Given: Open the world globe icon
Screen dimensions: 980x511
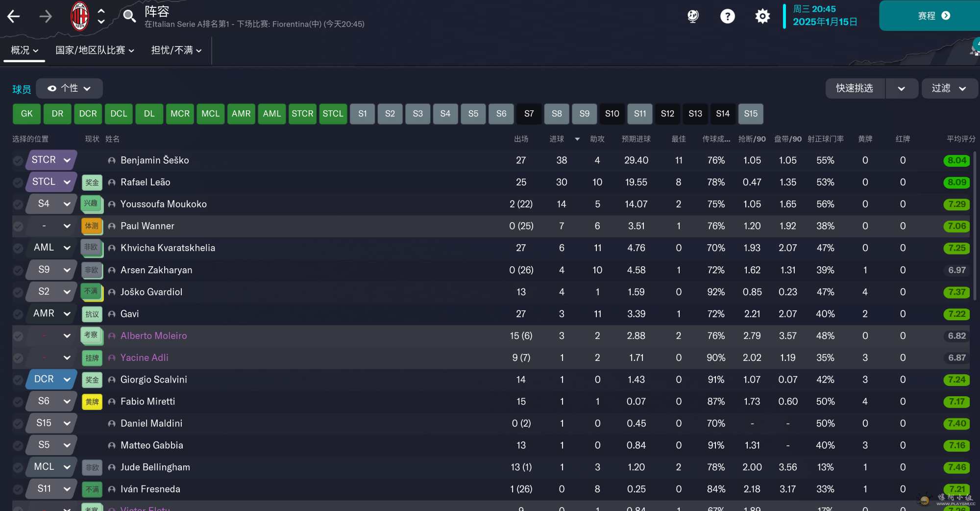Looking at the screenshot, I should [693, 17].
